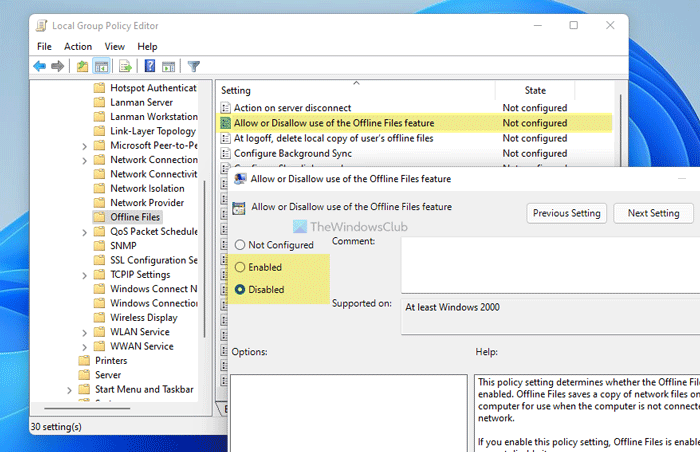700x452 pixels.
Task: Select the Enabled radio option
Action: coord(240,267)
